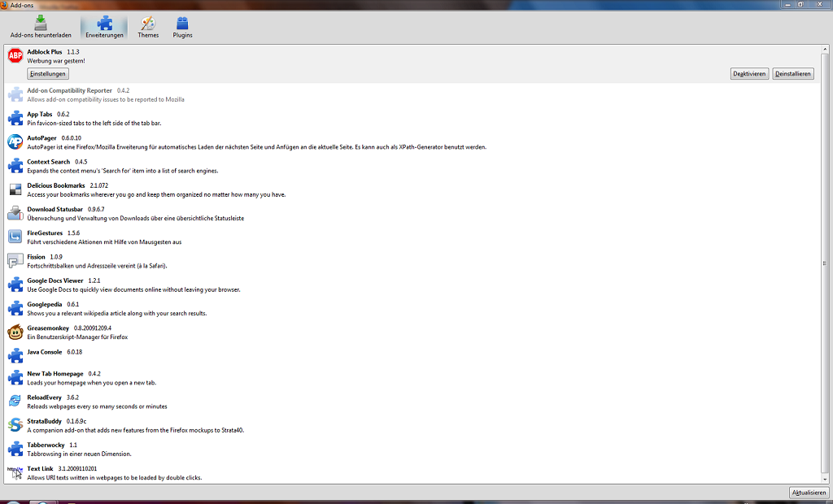Select the 'App Tabs' extension name
Image resolution: width=833 pixels, height=504 pixels.
point(40,114)
